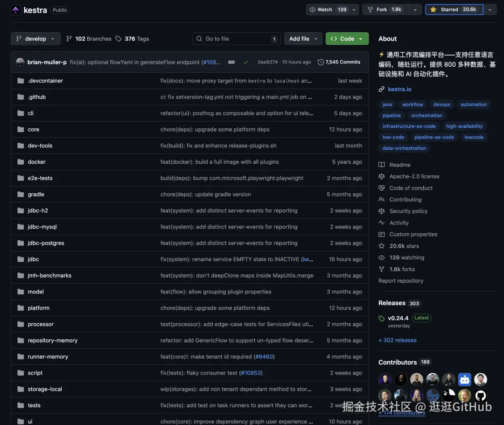Click the Security policy scale icon
Image resolution: width=504 pixels, height=425 pixels.
(x=382, y=211)
